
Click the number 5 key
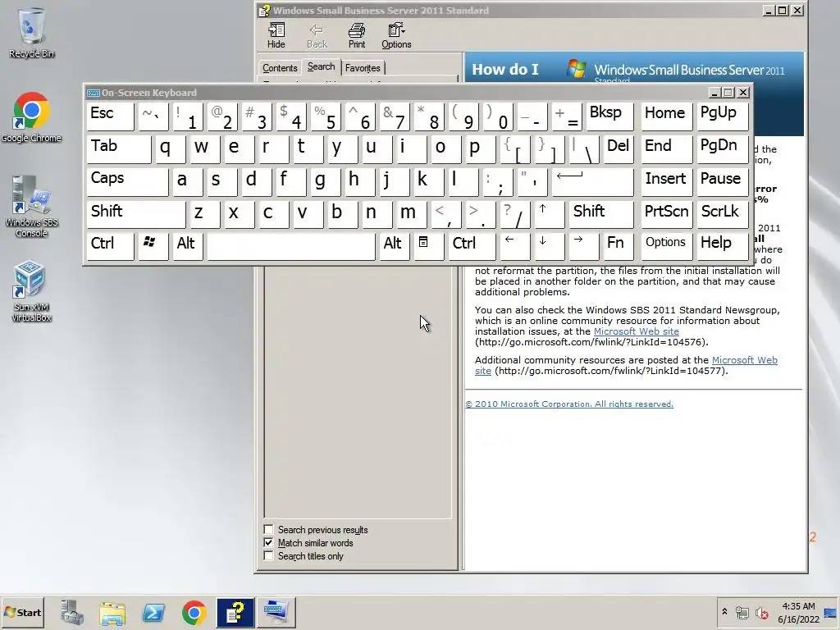click(325, 116)
